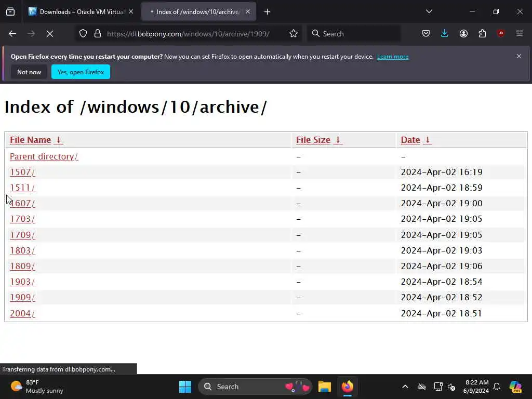Open the clock and calendar flyout
This screenshot has width=532, height=399.
click(476, 387)
